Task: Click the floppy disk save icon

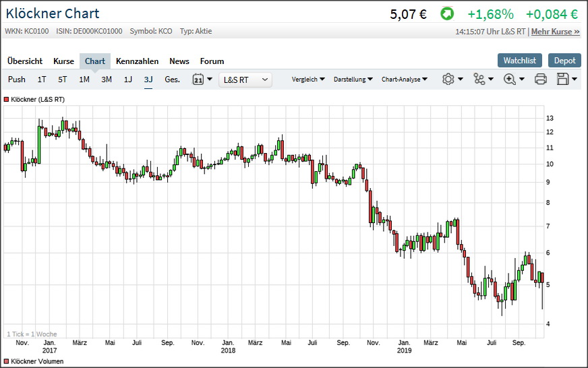Action: (563, 79)
